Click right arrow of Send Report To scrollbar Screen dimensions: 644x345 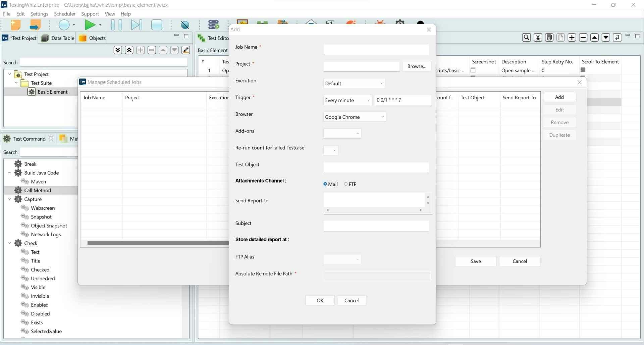click(x=421, y=210)
